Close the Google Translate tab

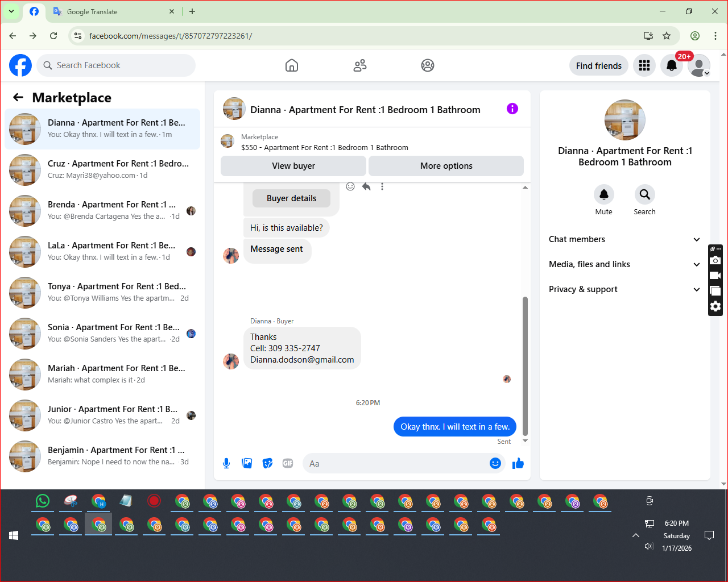pos(172,11)
